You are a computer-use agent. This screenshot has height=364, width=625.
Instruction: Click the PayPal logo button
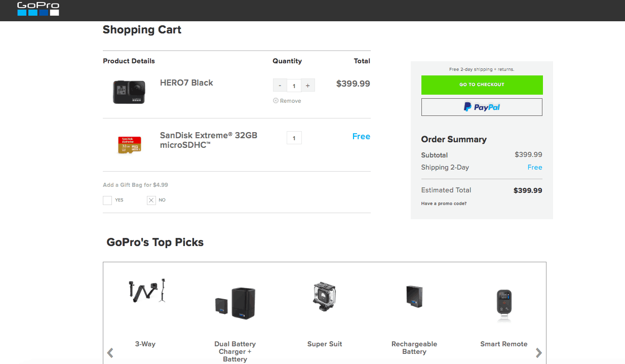coord(482,107)
